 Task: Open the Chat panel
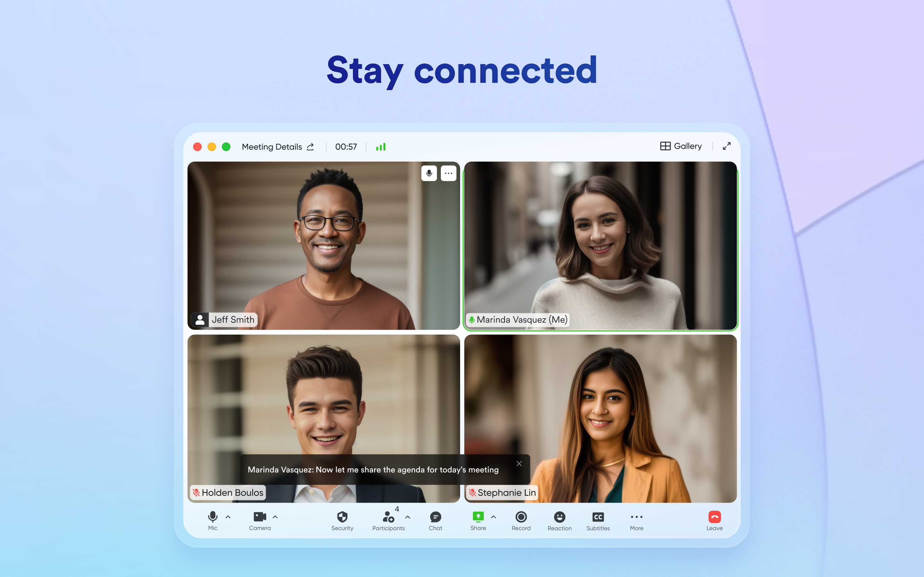435,518
